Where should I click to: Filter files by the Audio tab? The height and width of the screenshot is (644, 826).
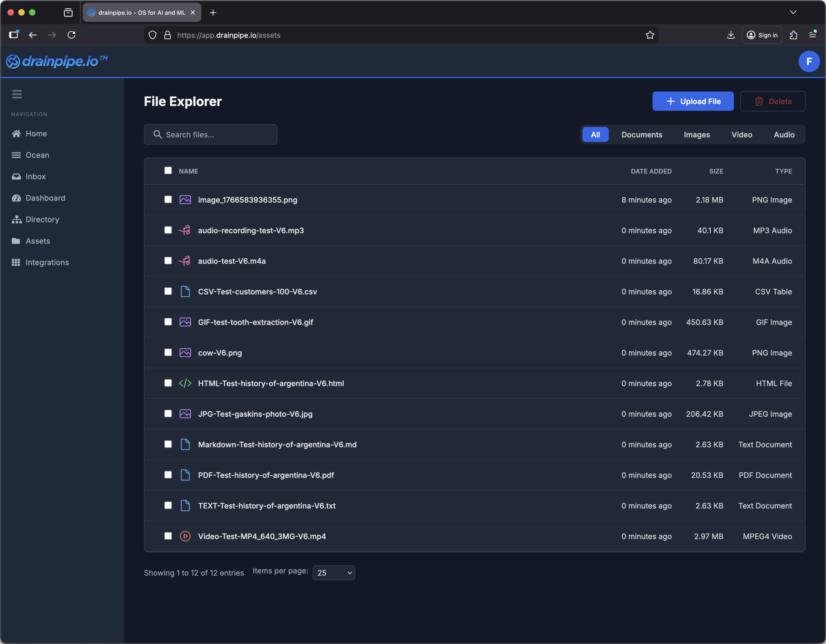tap(784, 134)
